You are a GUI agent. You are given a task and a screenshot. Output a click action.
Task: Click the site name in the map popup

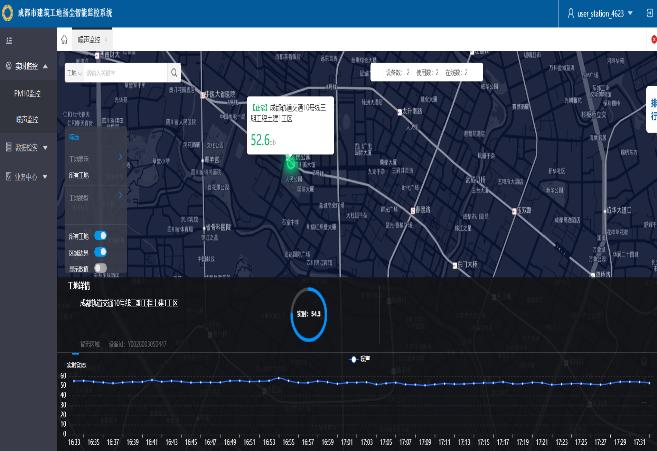(x=288, y=113)
